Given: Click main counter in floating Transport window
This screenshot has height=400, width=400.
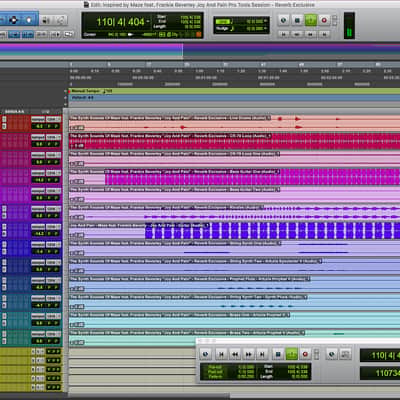Looking at the screenshot, I should [x=380, y=355].
